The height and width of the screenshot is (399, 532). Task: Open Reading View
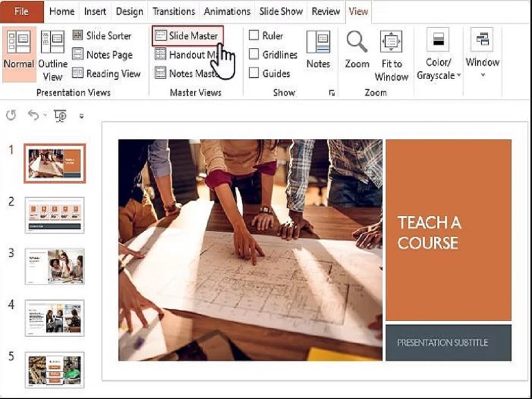click(106, 73)
